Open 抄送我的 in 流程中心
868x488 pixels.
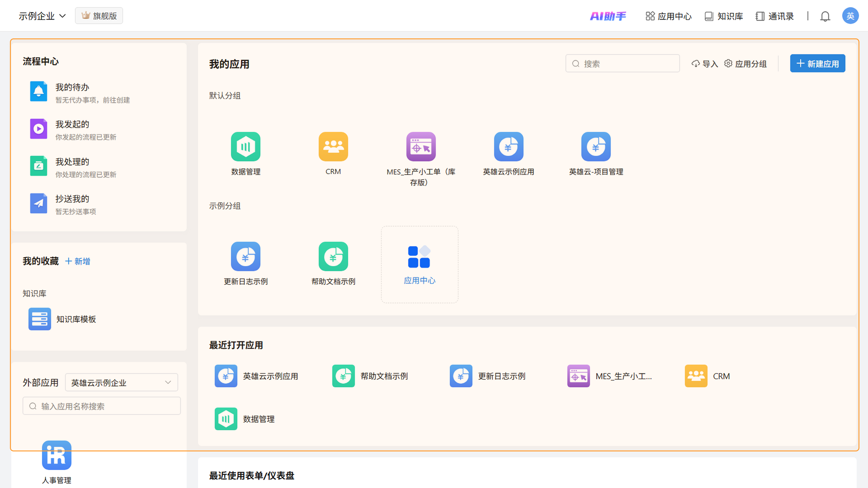72,199
